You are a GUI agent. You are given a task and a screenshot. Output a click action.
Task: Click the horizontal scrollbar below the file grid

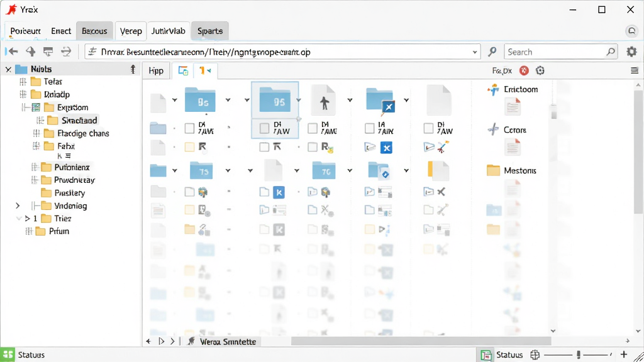point(421,341)
